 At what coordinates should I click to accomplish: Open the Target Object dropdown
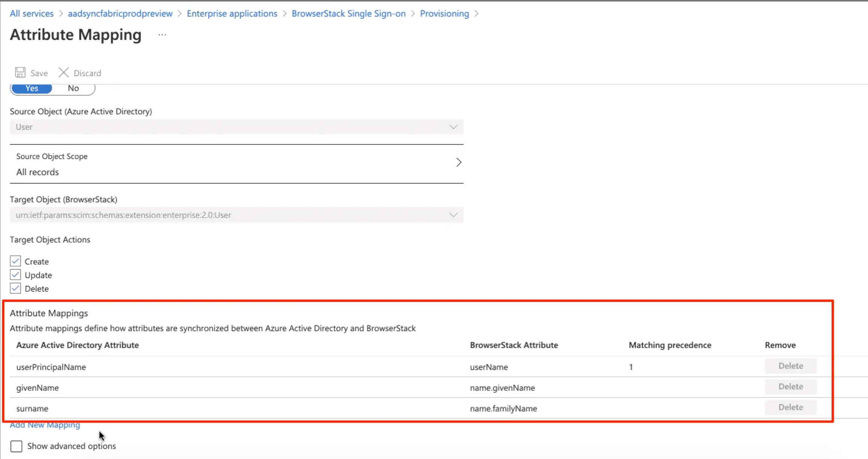point(453,215)
